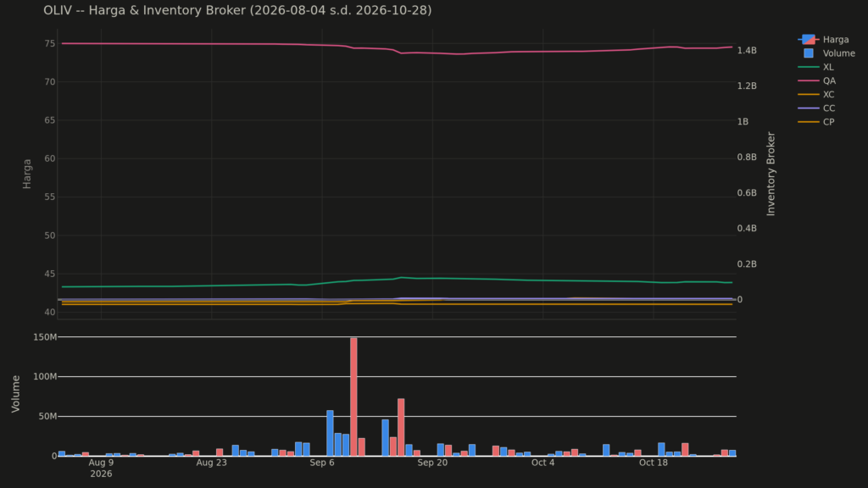Click the red volume bar reaching about 70M
Viewport: 868px width, 488px height.
401,427
